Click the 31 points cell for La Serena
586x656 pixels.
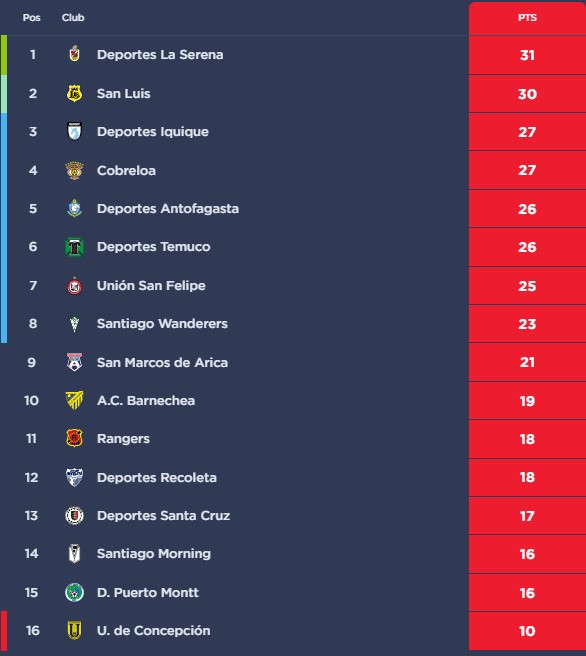(527, 55)
